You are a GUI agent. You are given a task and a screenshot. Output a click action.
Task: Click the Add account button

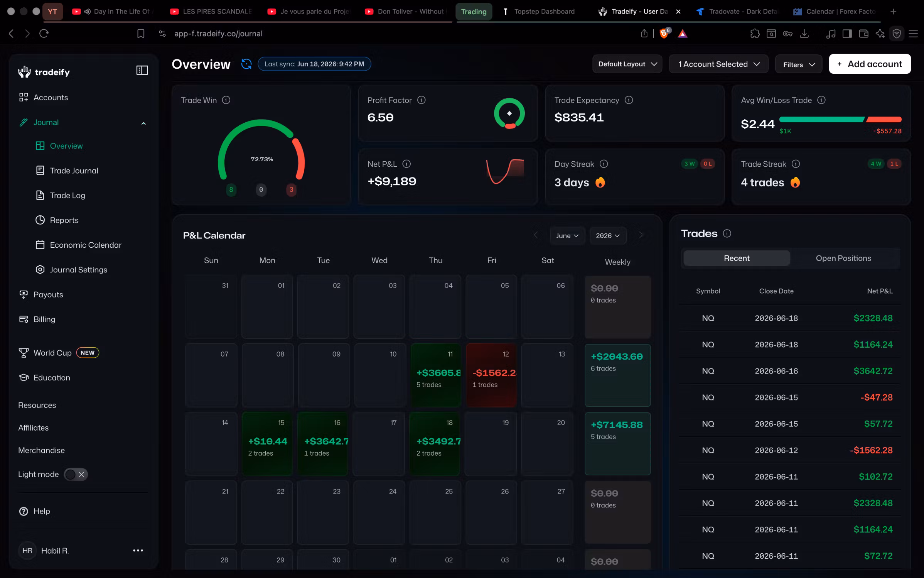(x=870, y=64)
